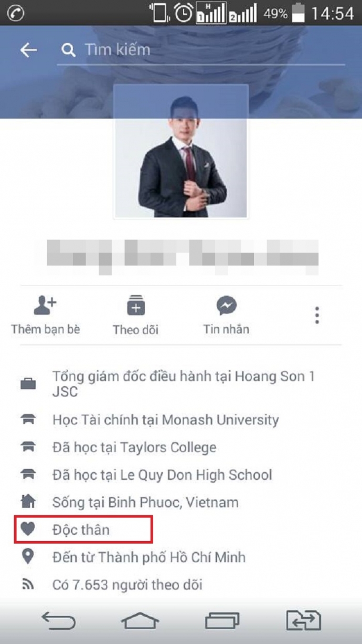Image resolution: width=362 pixels, height=644 pixels.
Task: Tap Android recent apps button
Action: [x=222, y=621]
